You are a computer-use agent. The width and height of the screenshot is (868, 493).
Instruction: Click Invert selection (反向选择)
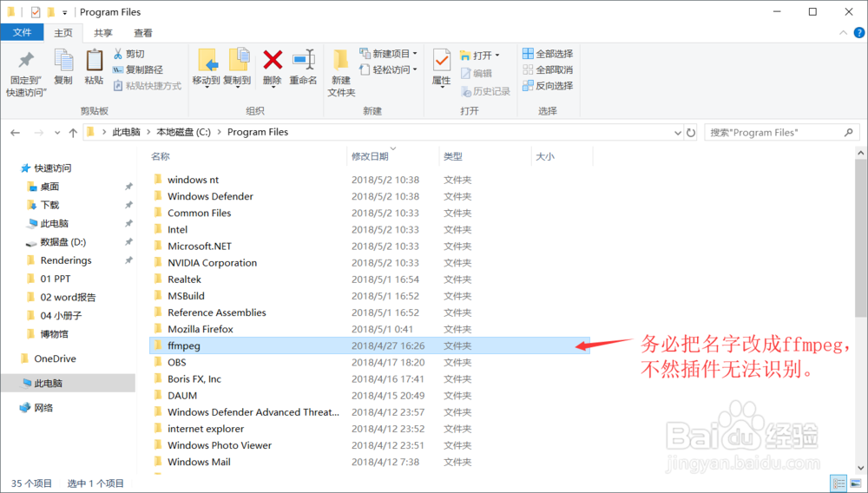pyautogui.click(x=548, y=86)
